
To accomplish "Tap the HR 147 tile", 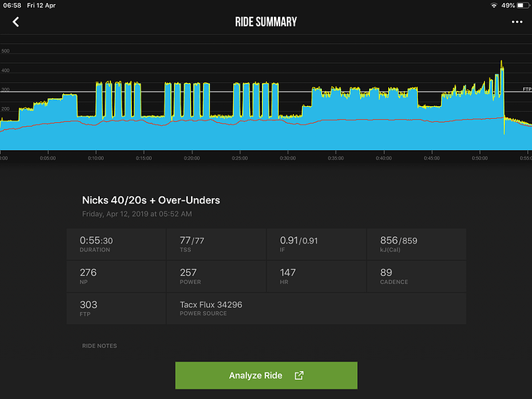I will 316,276.
